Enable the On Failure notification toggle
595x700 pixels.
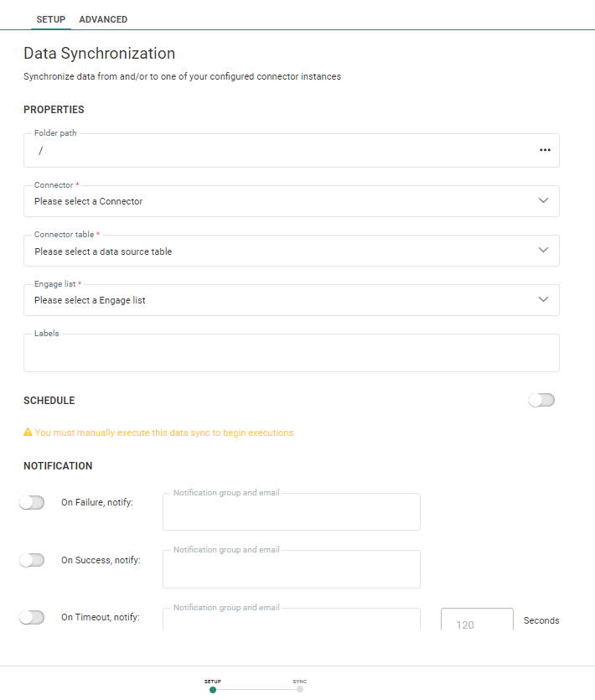32,502
